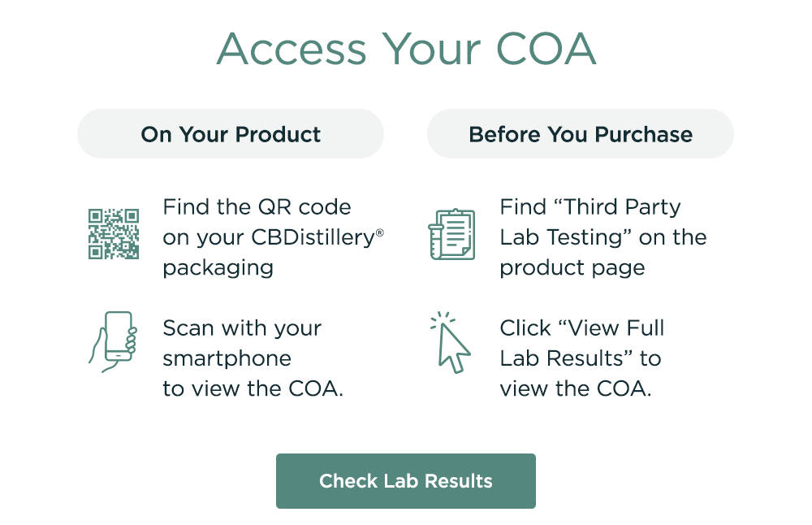Click the Access Your COA heading
Image resolution: width=812 pixels, height=525 pixels.
pyautogui.click(x=406, y=49)
